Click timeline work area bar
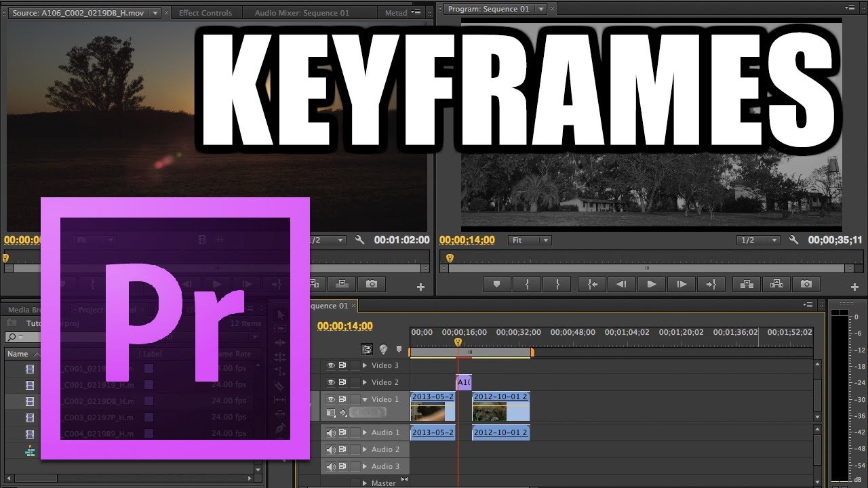The height and width of the screenshot is (488, 868). coord(471,352)
